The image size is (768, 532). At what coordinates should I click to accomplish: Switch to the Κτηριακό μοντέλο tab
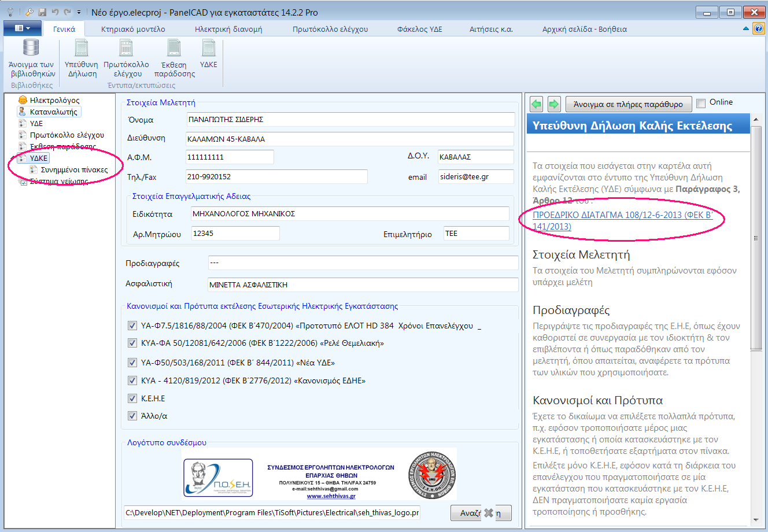tap(133, 29)
